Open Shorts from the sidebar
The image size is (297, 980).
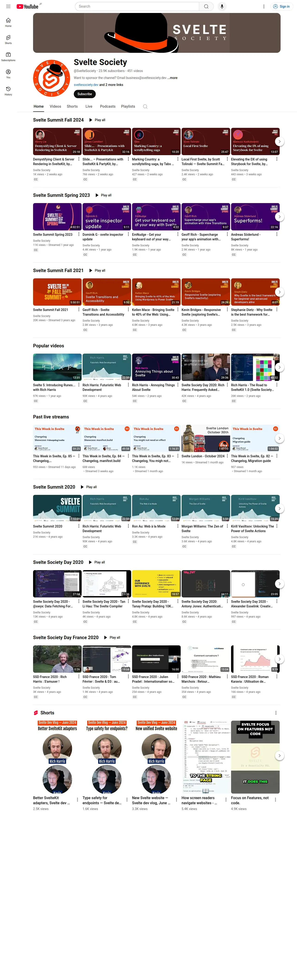coord(8,40)
